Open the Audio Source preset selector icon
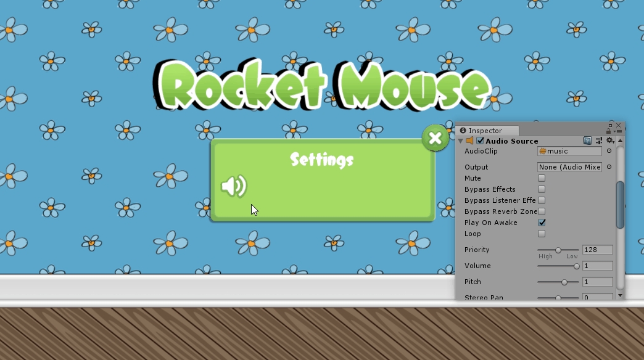 tap(598, 141)
